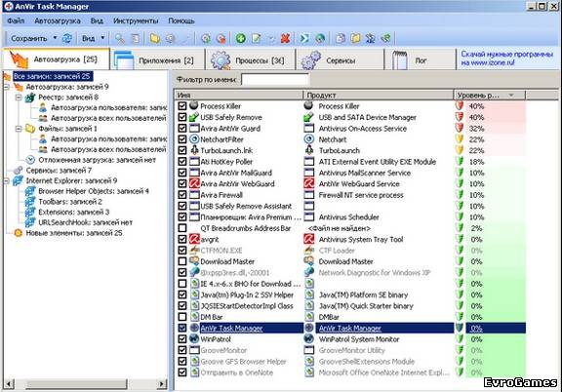This screenshot has width=562, height=392.
Task: Click the red X delete icon
Action: (285, 38)
